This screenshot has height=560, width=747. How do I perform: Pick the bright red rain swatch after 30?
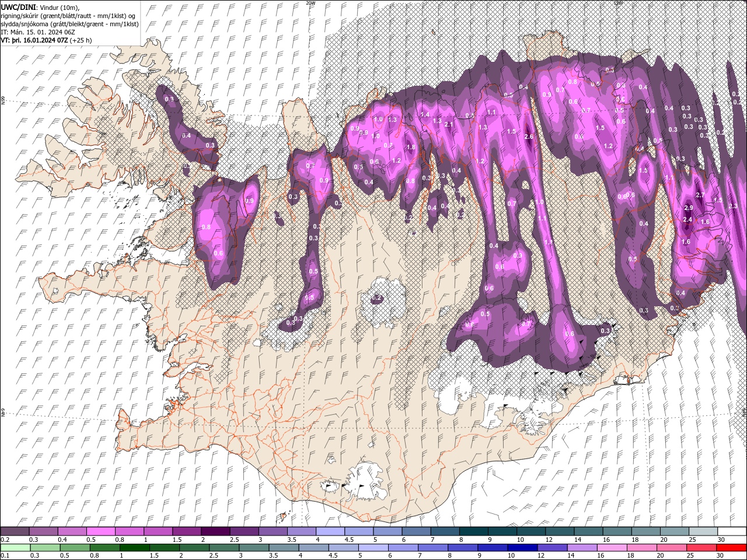(731, 547)
